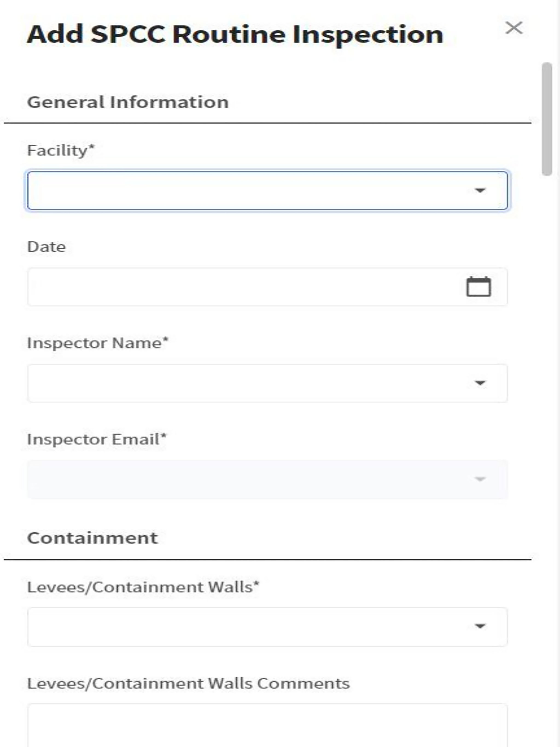Focus the Levees/Containment Walls Comments text area
560x747 pixels.
point(267,725)
